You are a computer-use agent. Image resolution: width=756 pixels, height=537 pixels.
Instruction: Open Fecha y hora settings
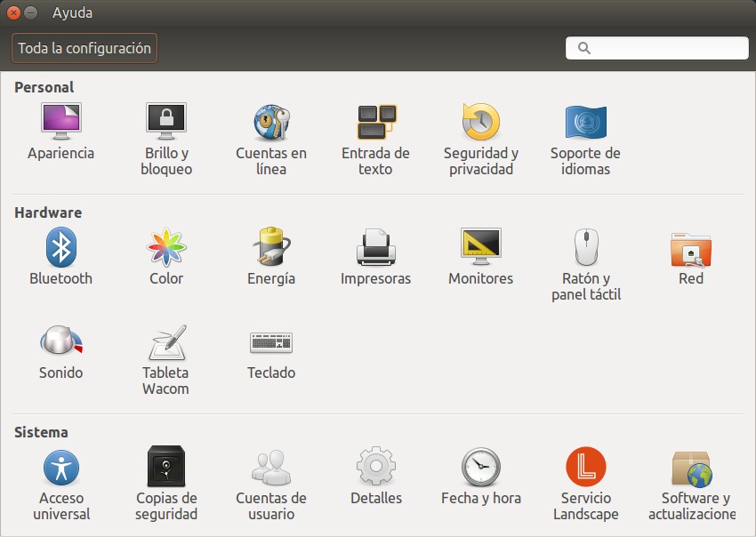[480, 468]
